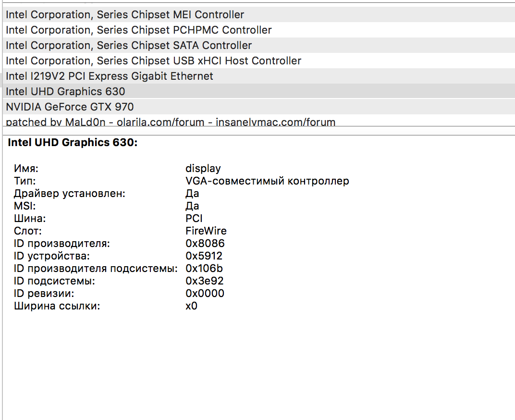
Task: Click the 'Да' value beside MSI
Action: (192, 206)
